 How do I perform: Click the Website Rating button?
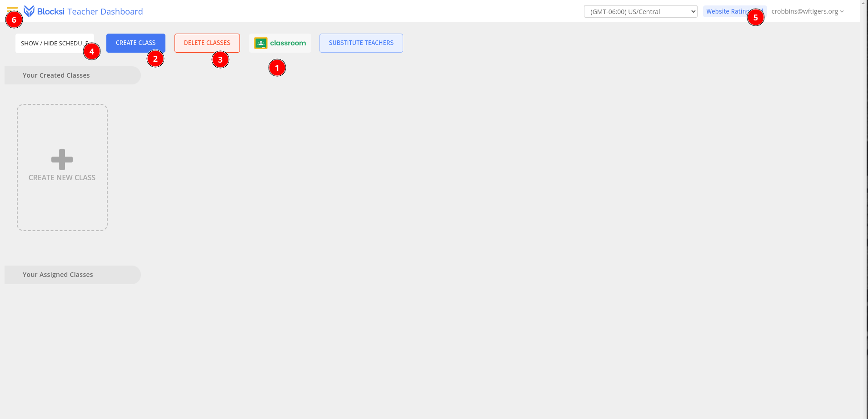click(x=734, y=11)
